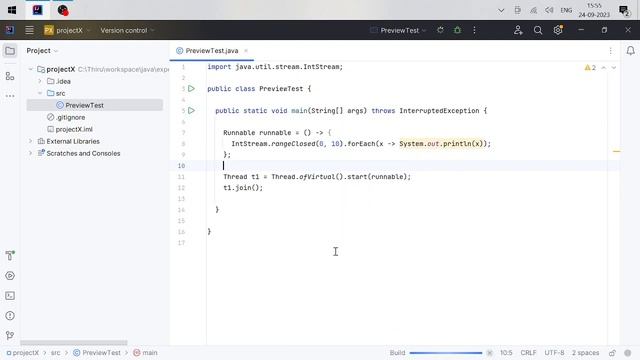Cancel the Build process button
This screenshot has height=360, width=640.
(x=489, y=353)
